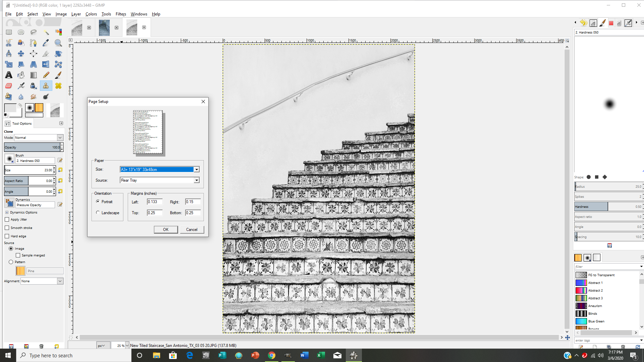Select the diamond brush shape option

point(605,177)
